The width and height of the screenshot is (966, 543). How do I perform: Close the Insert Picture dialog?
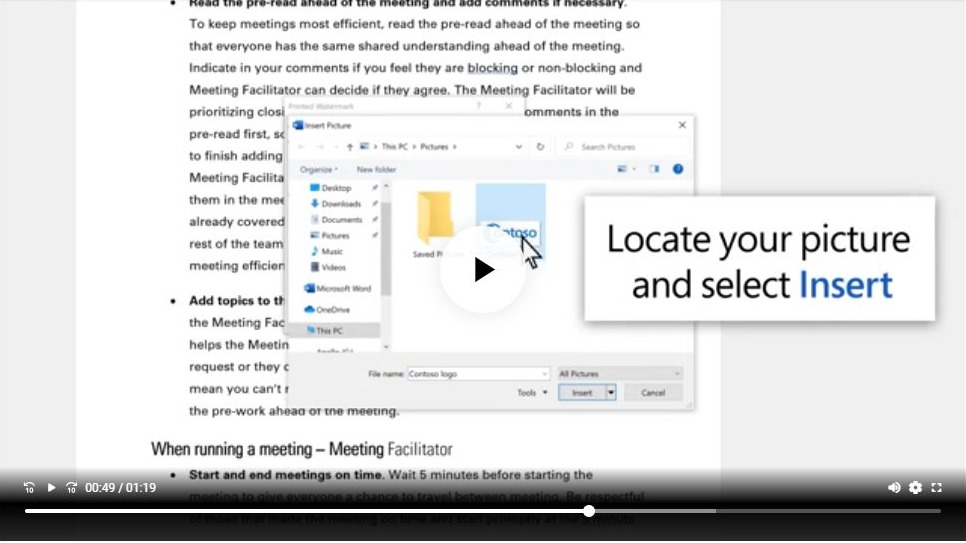(x=682, y=125)
